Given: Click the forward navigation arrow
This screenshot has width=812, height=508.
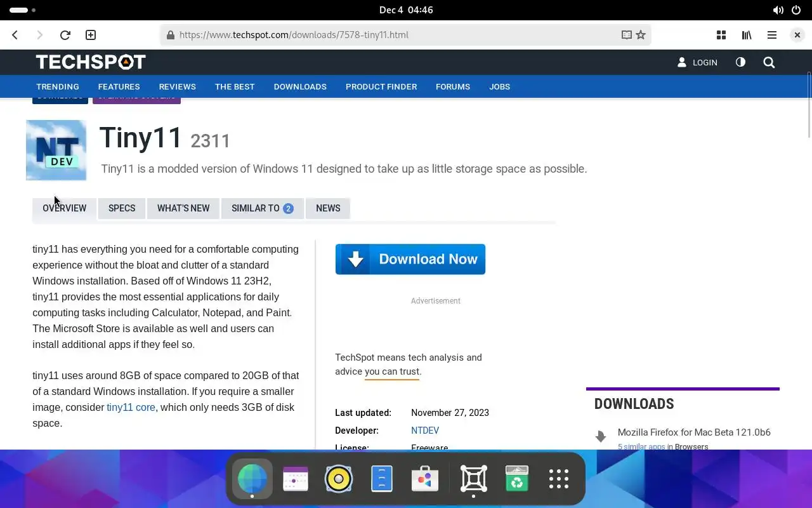Looking at the screenshot, I should click(x=40, y=35).
